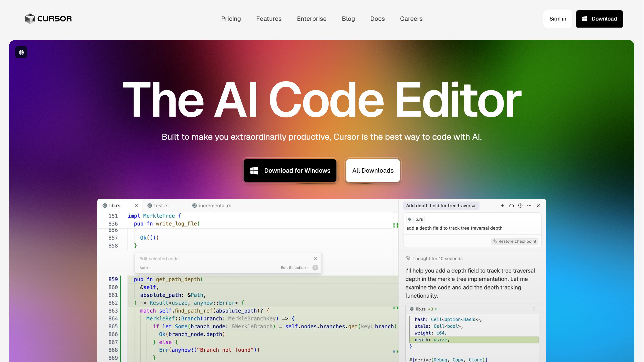Open chat history clock icon

tap(521, 206)
